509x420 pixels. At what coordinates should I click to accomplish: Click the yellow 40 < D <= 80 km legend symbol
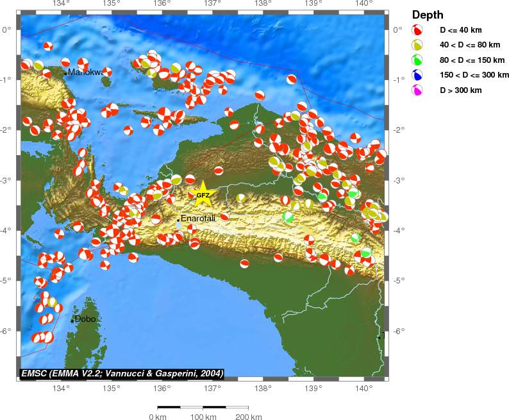(x=417, y=45)
